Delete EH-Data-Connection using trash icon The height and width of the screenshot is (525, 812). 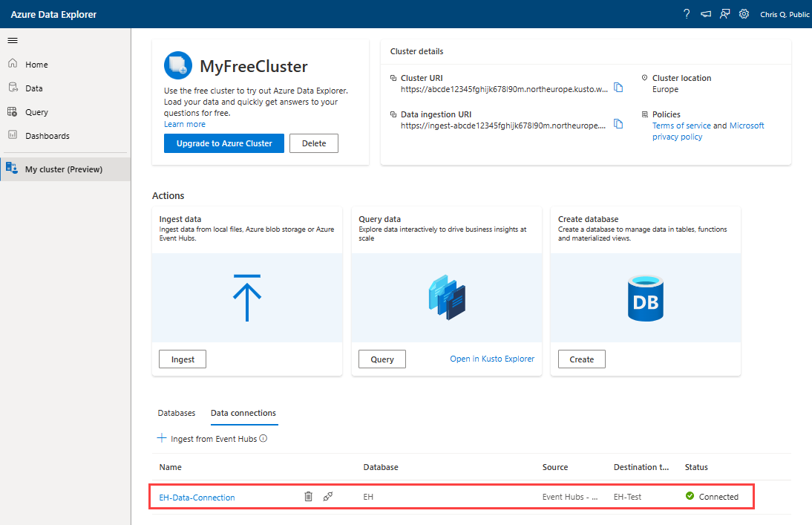(x=308, y=497)
